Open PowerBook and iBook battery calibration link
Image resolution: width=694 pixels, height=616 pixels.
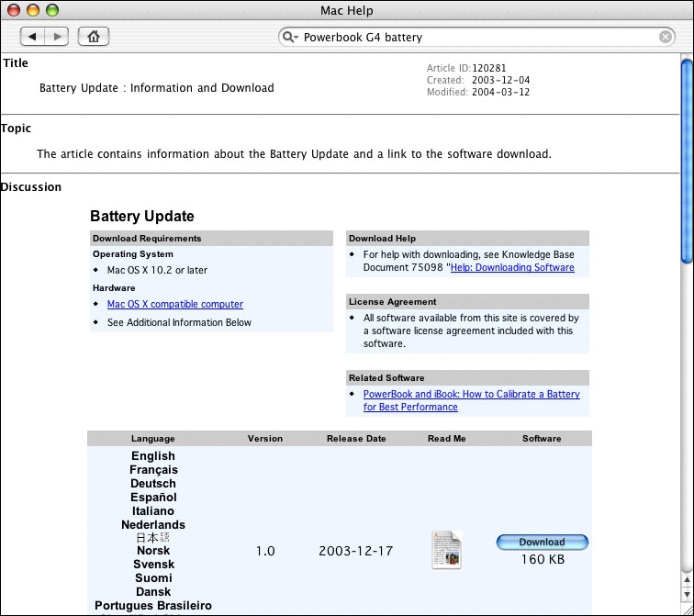coord(471,400)
